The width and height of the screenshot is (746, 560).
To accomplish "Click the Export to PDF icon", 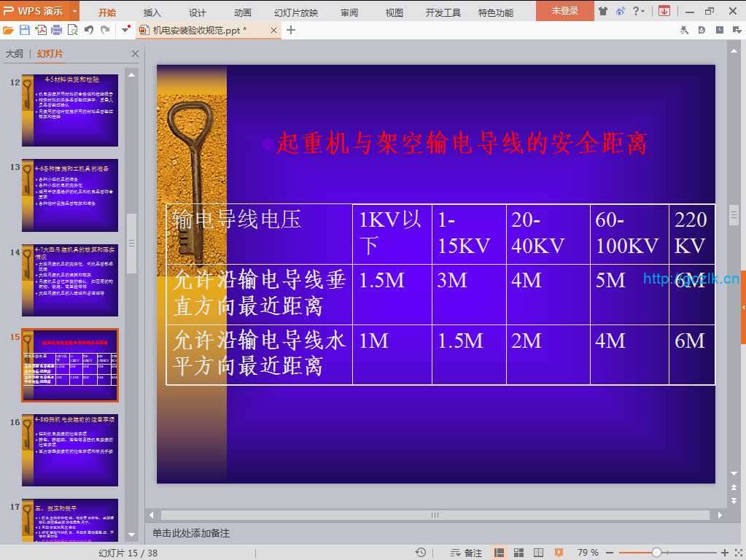I will [x=41, y=30].
